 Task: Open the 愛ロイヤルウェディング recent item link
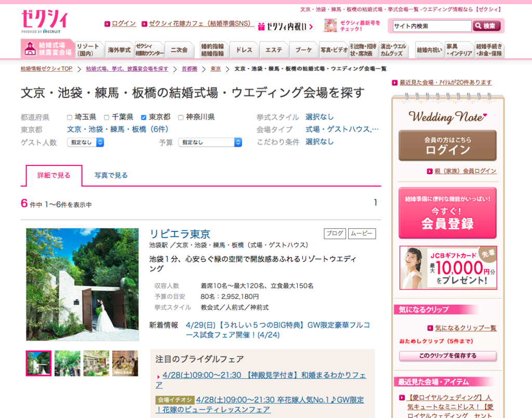click(x=450, y=407)
